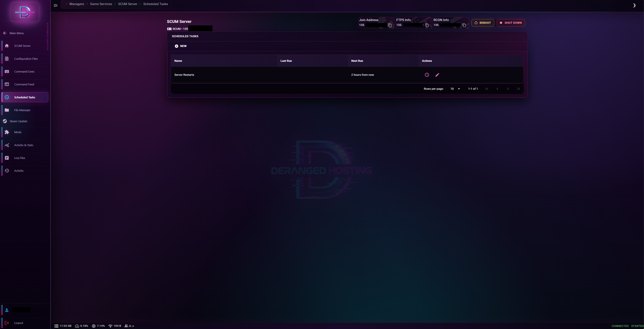
Task: Click the Steam logo icon
Action: [5, 121]
